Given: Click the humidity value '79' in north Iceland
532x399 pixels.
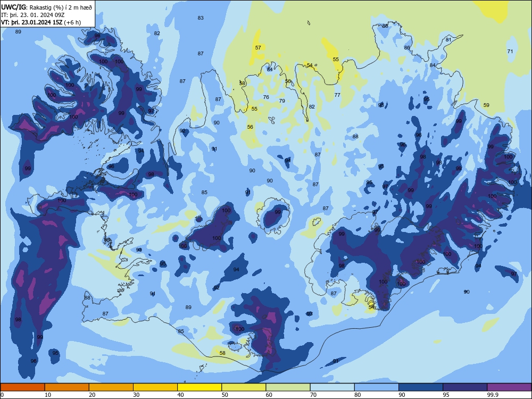Looking at the screenshot, I should [282, 101].
